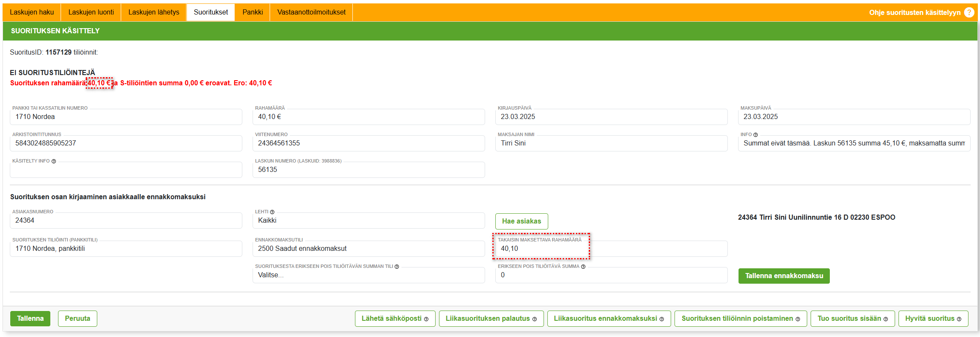Open the Lehti dropdown showing Kaikki
Viewport: 980px width, 337px height.
tap(368, 221)
